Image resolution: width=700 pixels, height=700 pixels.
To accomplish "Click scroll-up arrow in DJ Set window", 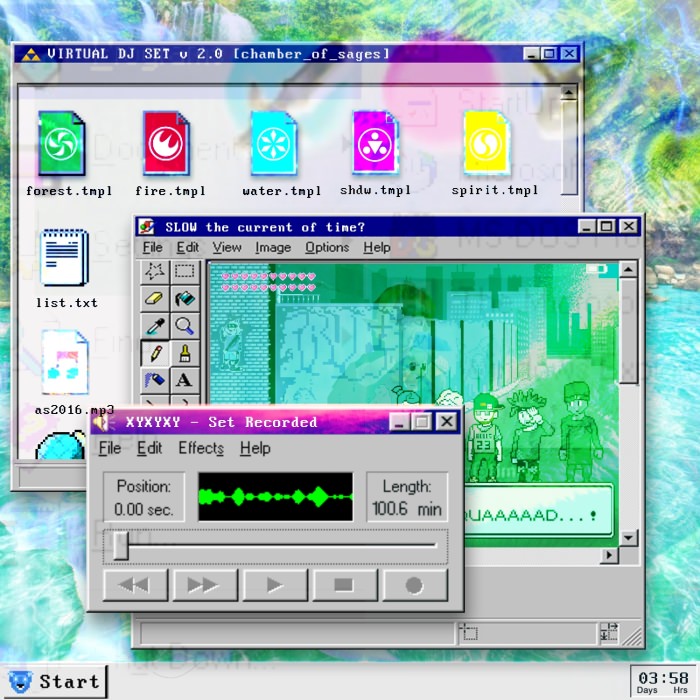I will click(x=569, y=92).
